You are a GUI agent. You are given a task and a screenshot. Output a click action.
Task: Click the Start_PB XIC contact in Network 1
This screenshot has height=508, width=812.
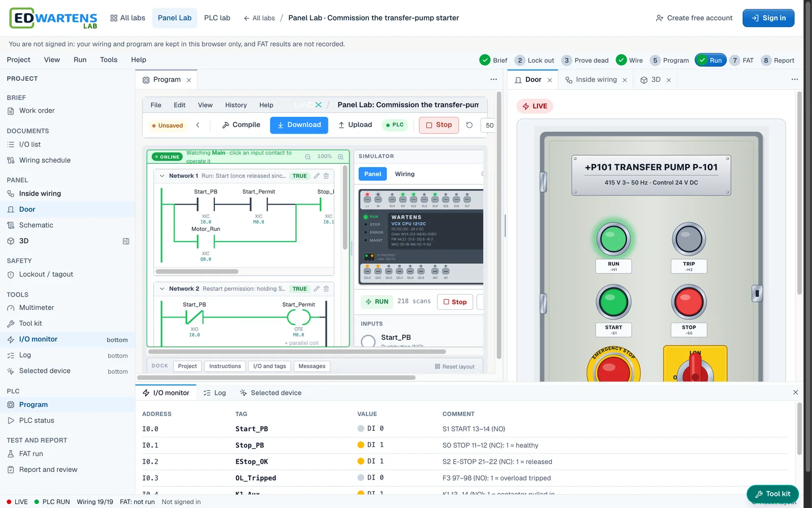pos(206,204)
